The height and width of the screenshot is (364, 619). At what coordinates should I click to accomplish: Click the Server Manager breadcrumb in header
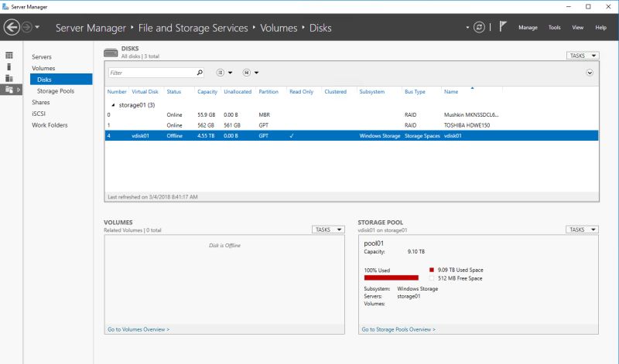pyautogui.click(x=91, y=28)
